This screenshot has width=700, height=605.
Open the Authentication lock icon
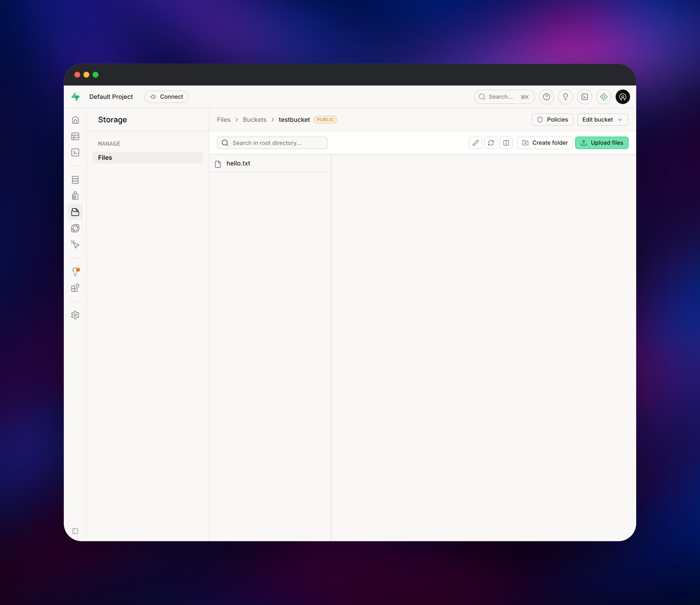pyautogui.click(x=75, y=196)
